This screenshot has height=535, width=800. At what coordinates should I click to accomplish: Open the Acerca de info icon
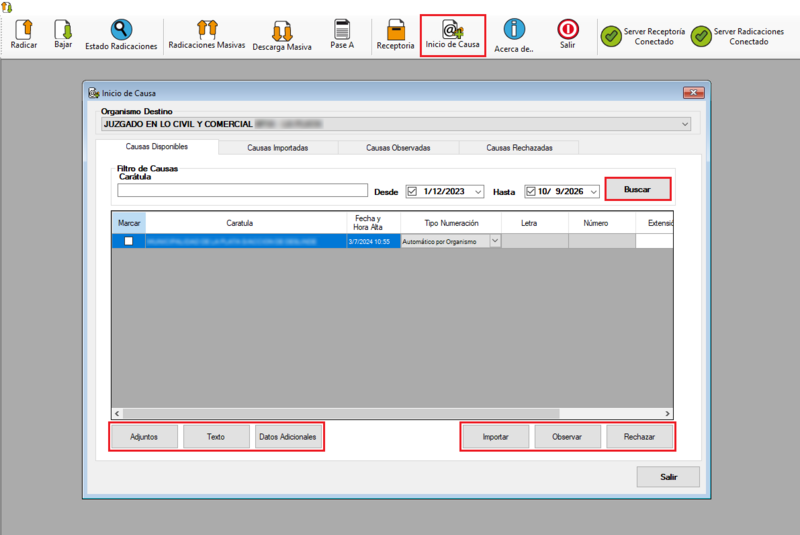514,29
